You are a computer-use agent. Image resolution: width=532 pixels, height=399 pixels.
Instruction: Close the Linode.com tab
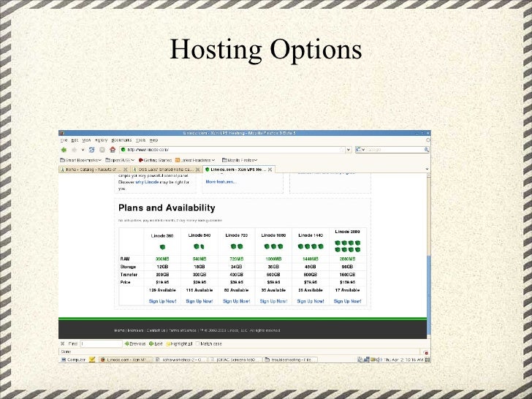click(x=270, y=170)
